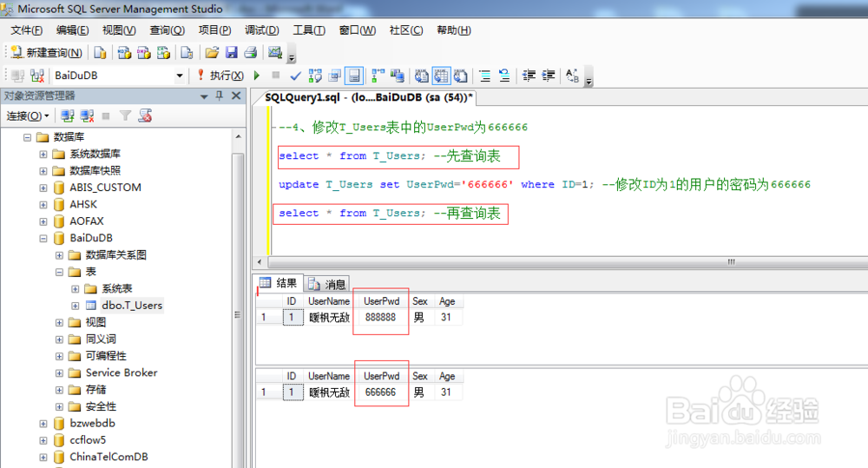Toggle Include Client Statistics icon
This screenshot has width=868, height=468.
(398, 76)
